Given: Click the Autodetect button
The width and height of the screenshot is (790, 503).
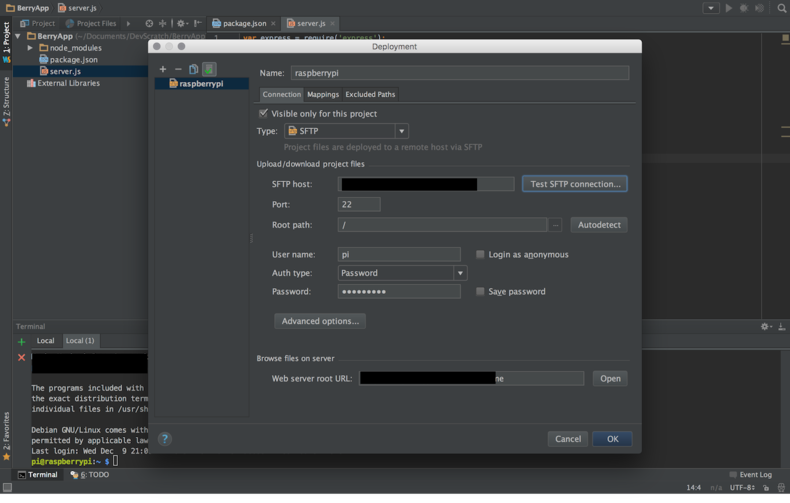Looking at the screenshot, I should click(599, 225).
